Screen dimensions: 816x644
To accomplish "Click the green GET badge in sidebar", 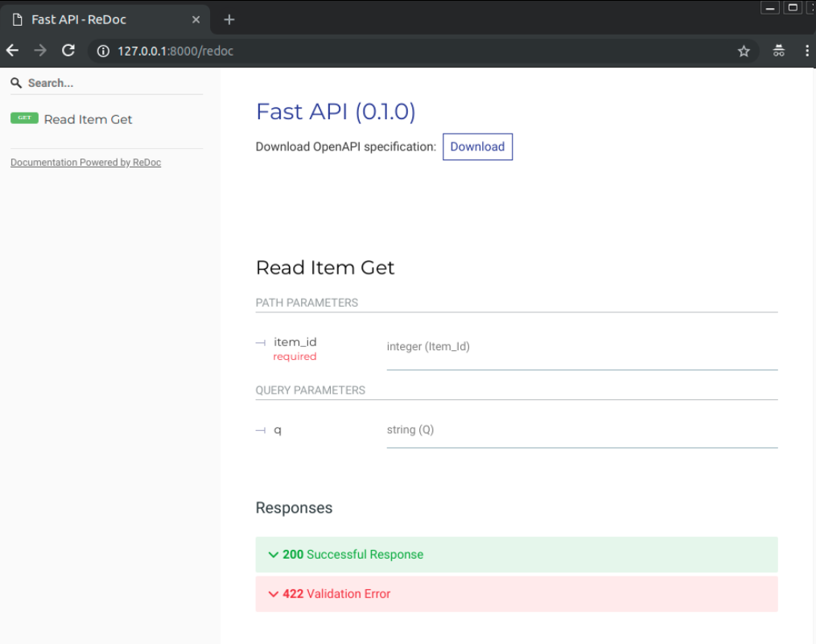I will point(24,118).
